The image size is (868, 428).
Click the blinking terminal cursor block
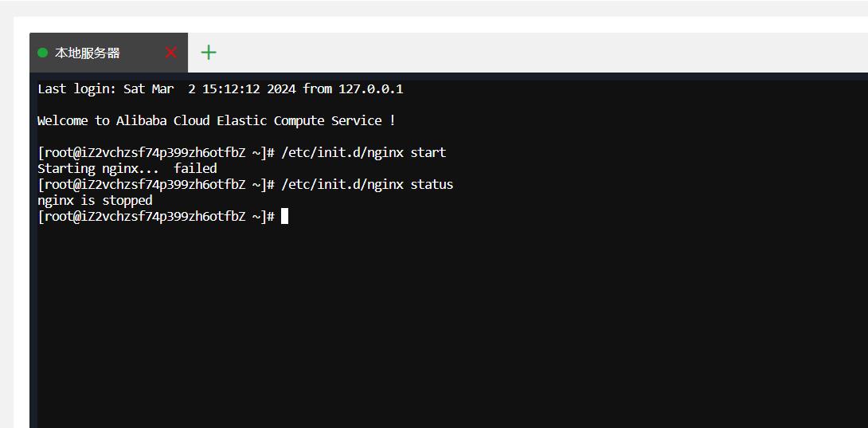[284, 216]
